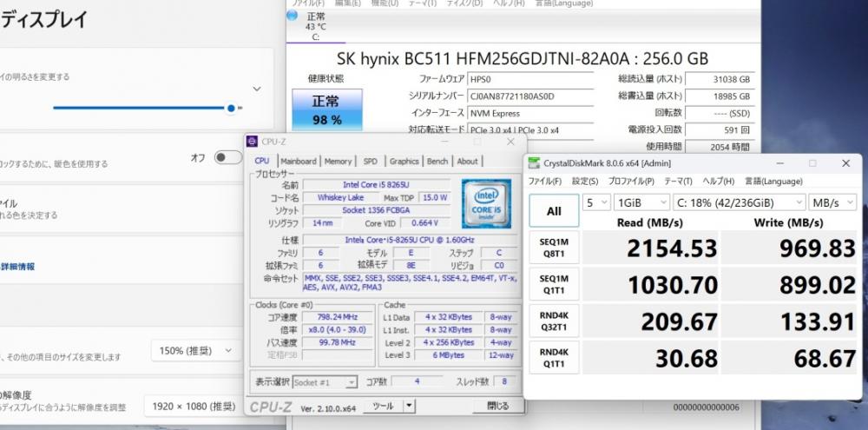Open the 150% scale dropdown
Image resolution: width=868 pixels, height=430 pixels.
pyautogui.click(x=196, y=350)
